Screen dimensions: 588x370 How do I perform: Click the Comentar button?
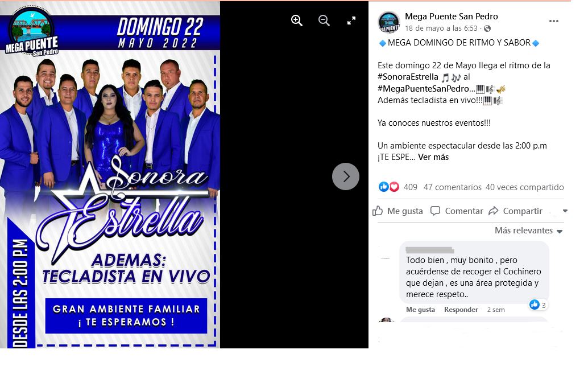(457, 211)
